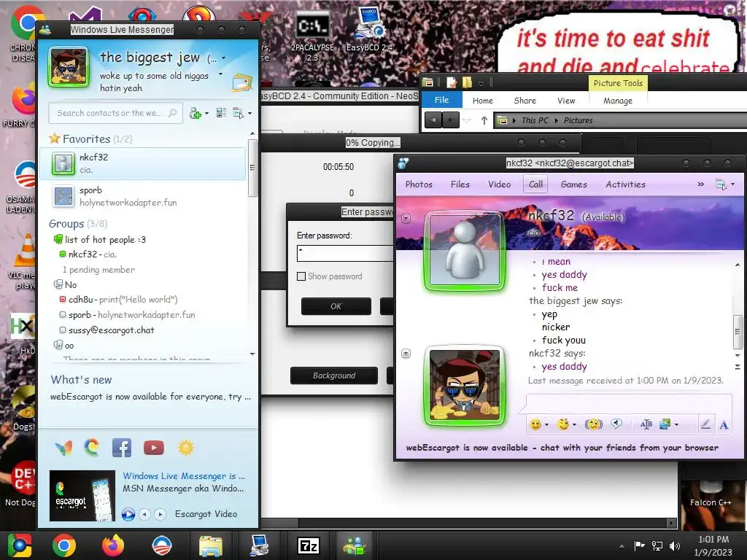Collapse the Favorites section
The height and width of the screenshot is (560, 747).
(86, 139)
